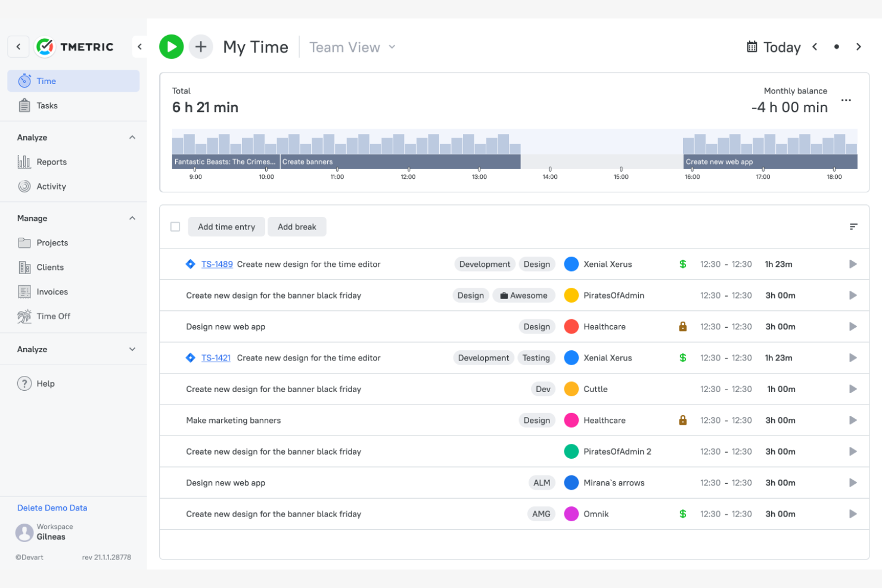882x588 pixels.
Task: Collapse the Manage sidebar section
Action: pos(132,218)
